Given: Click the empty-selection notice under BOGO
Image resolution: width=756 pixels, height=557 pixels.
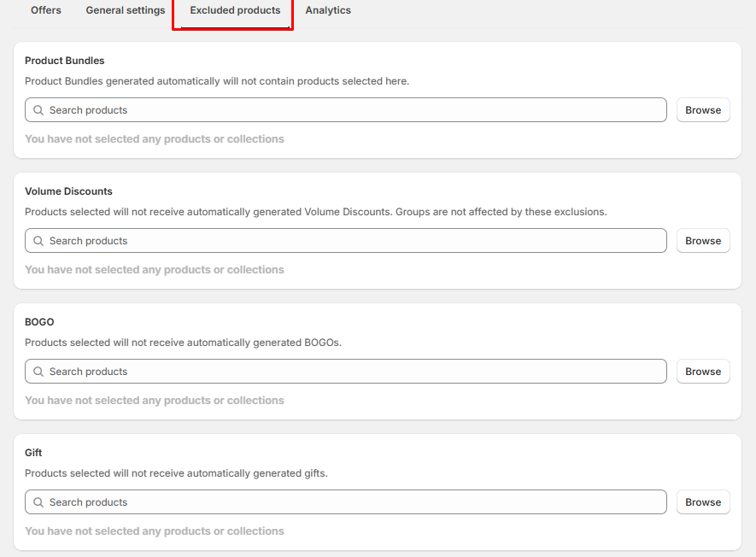Looking at the screenshot, I should coord(155,401).
